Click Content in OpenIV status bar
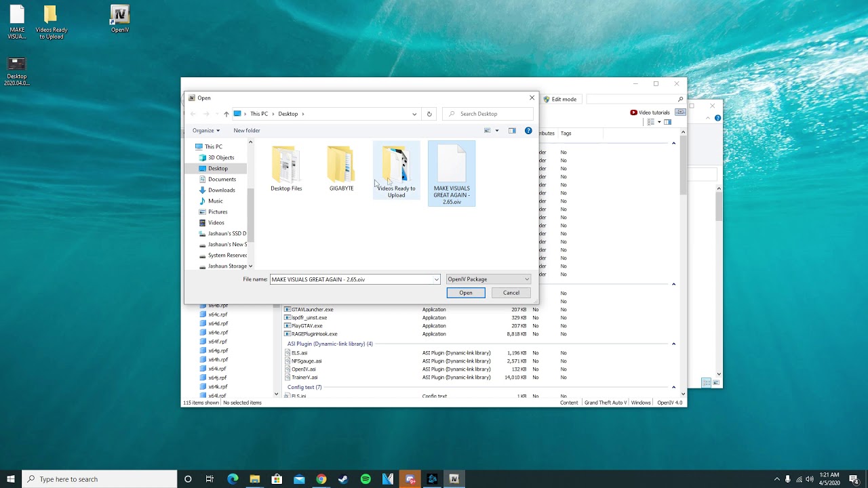868x488 pixels. [569, 403]
